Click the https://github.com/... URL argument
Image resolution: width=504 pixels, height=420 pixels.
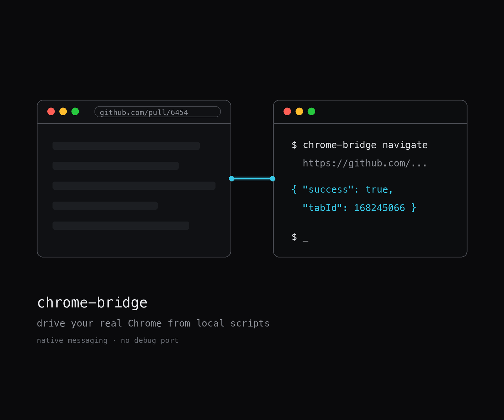click(x=365, y=163)
